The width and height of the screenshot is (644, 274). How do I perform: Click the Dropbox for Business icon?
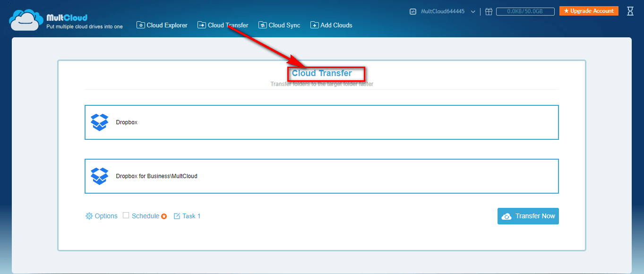(x=99, y=176)
